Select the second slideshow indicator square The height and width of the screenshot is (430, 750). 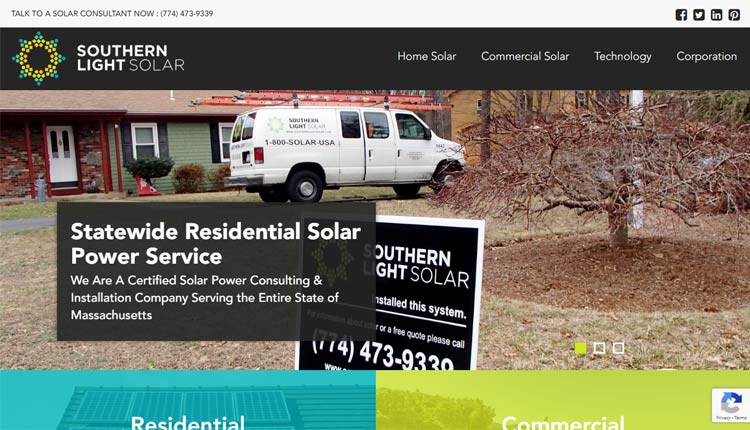(x=599, y=348)
